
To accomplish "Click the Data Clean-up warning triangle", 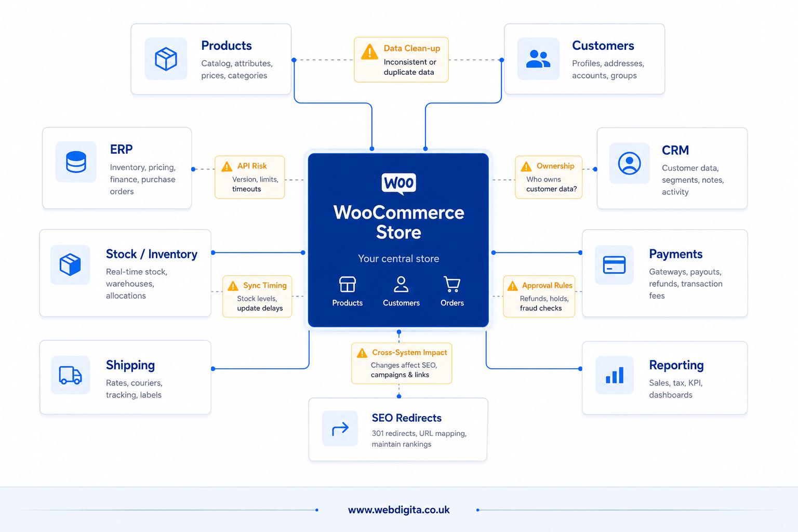I will point(369,52).
